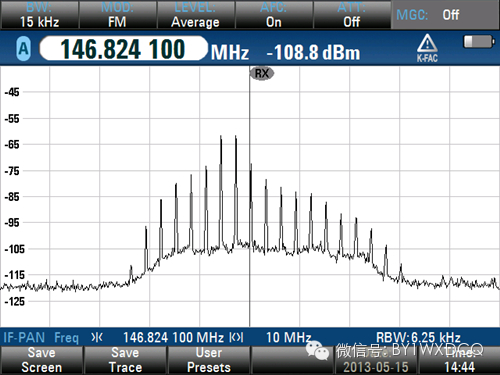
Task: Tap the Save Trace softkey
Action: click(x=125, y=360)
